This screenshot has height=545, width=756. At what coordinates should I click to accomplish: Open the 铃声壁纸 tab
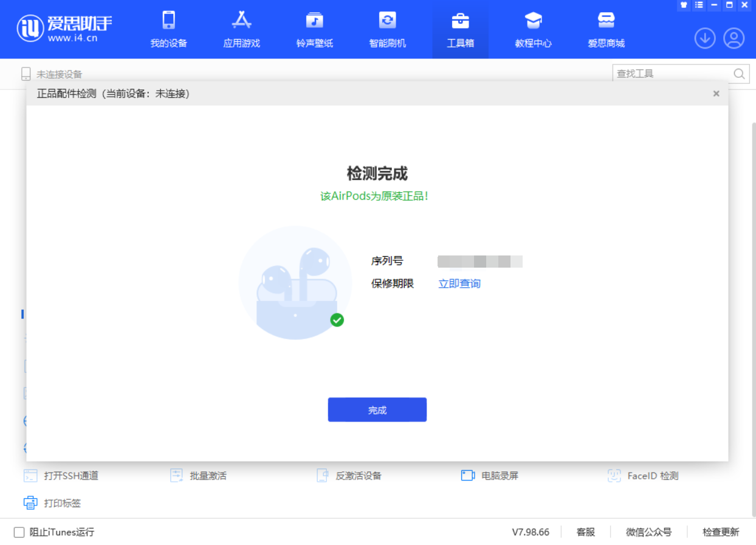(314, 29)
